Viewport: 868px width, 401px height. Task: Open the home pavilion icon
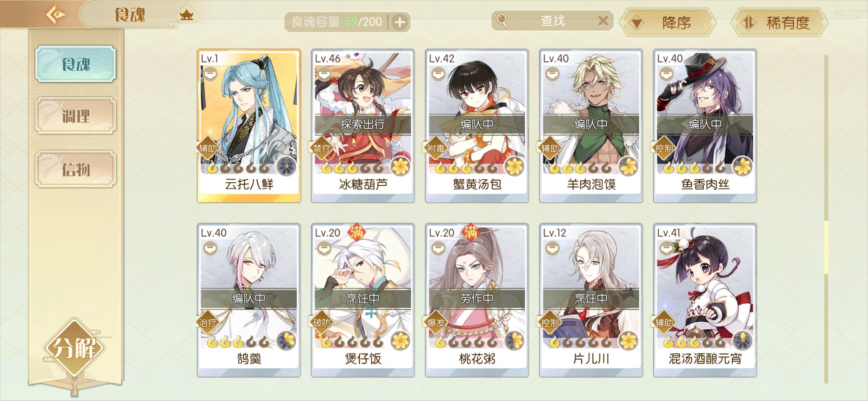186,15
